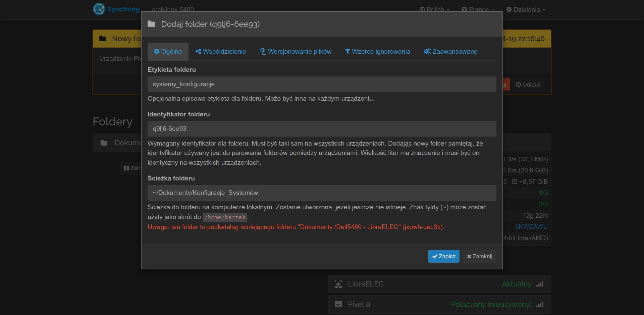Screen dimensions: 644x315
Task: Click the folder icon in dialog title
Action: 151,24
